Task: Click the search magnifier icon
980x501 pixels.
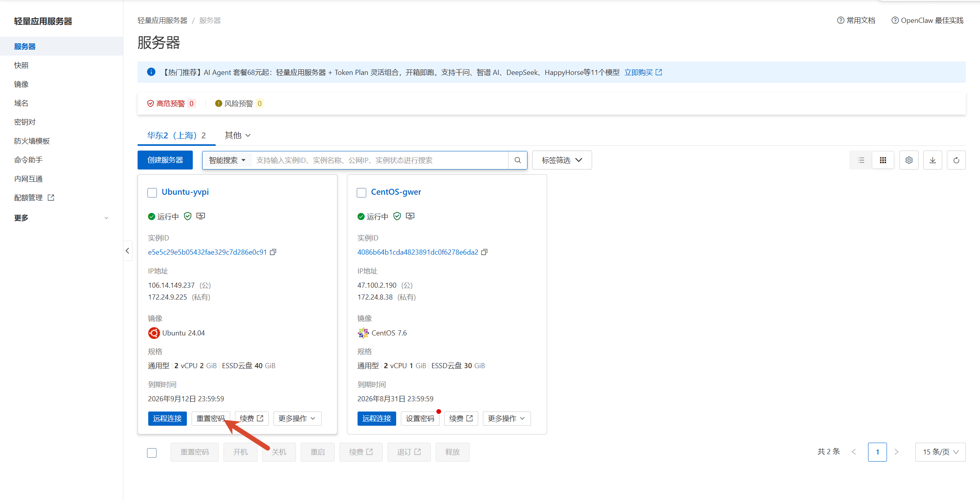Action: 518,160
